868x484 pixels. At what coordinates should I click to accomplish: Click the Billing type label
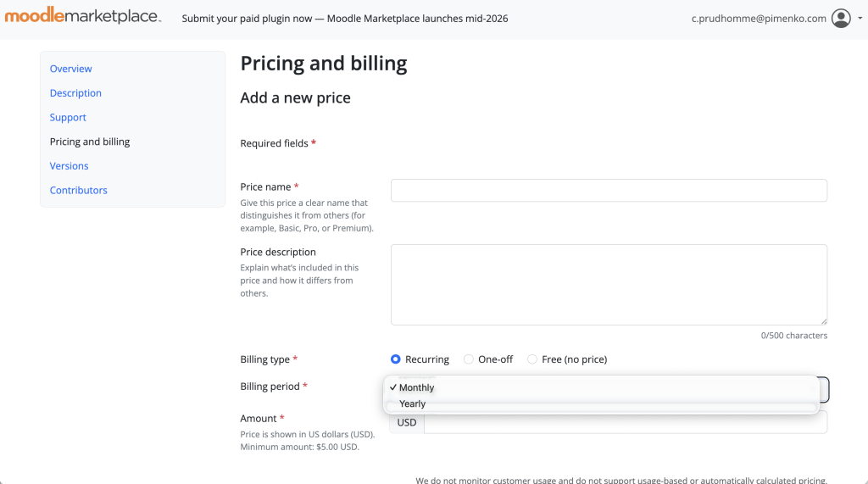click(x=265, y=359)
